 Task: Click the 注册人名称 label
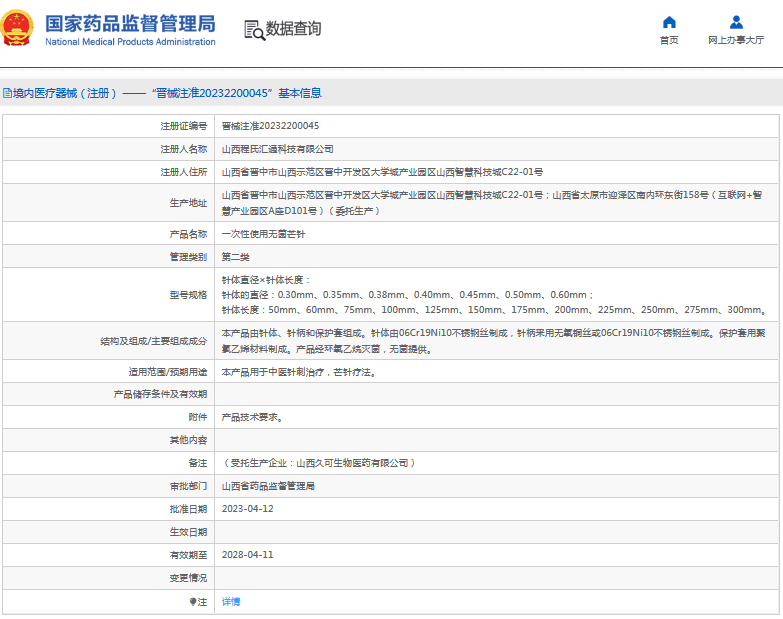183,149
